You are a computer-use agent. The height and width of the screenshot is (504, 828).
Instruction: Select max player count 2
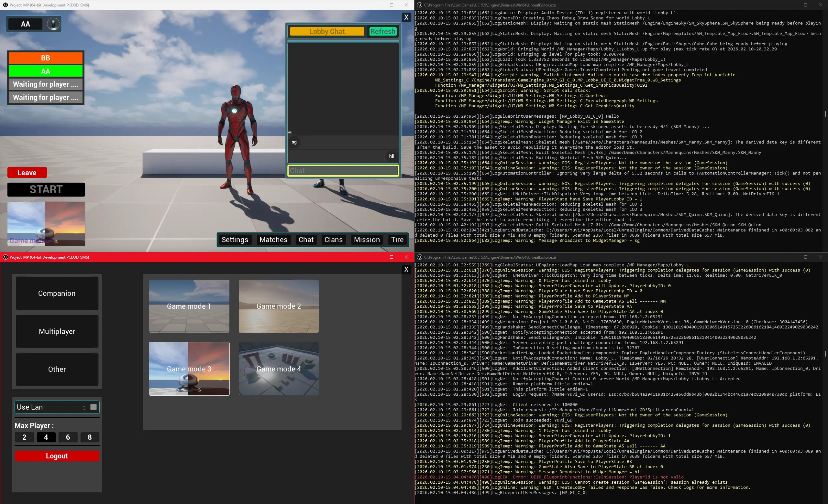[x=24, y=437]
